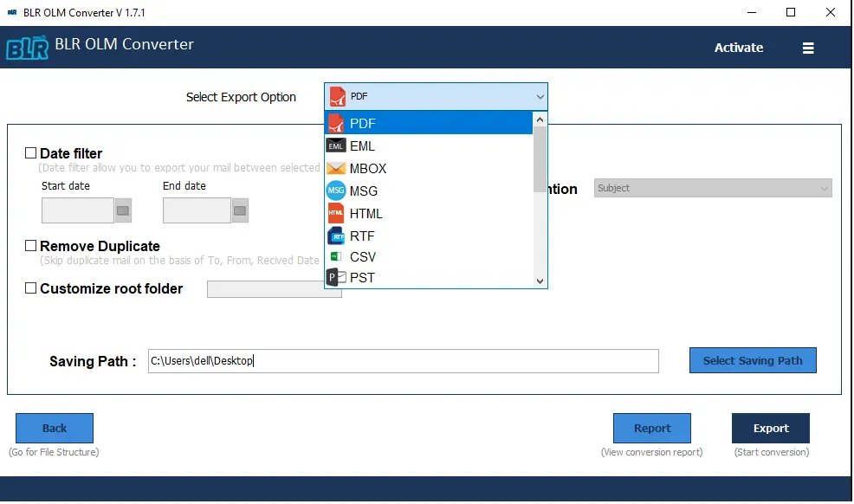854x504 pixels.
Task: Click the MBOX envelope icon
Action: 335,168
